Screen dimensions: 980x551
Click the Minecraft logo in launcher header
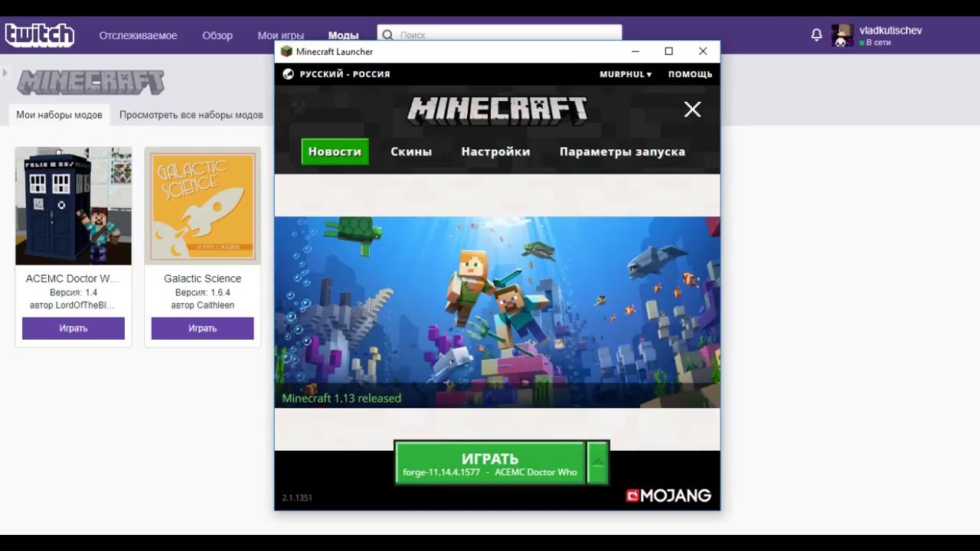point(498,110)
